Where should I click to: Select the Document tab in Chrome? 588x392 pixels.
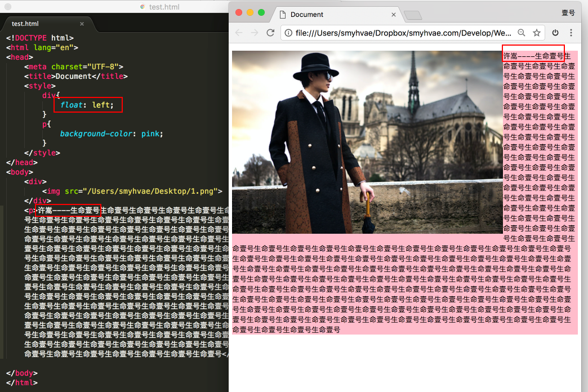coord(337,15)
